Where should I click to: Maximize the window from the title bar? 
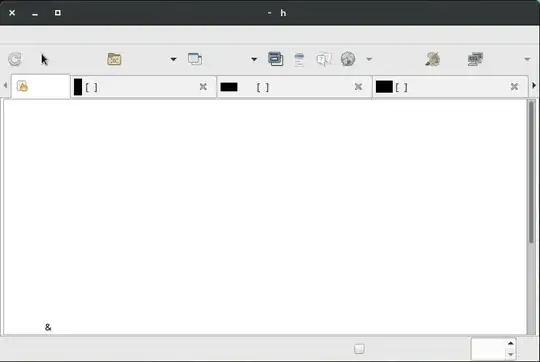pos(58,13)
